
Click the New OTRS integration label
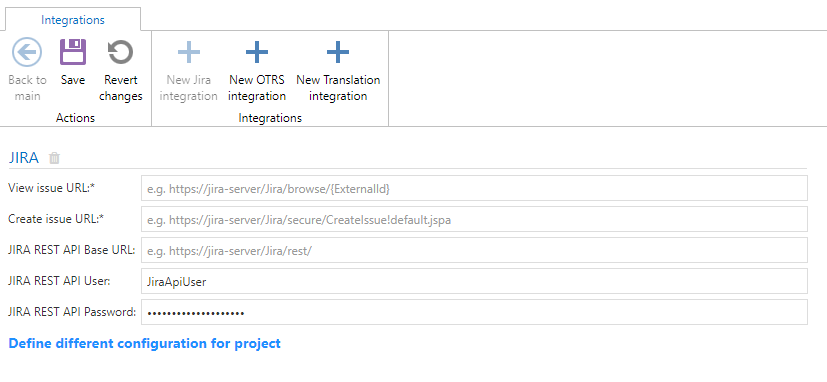[x=257, y=88]
